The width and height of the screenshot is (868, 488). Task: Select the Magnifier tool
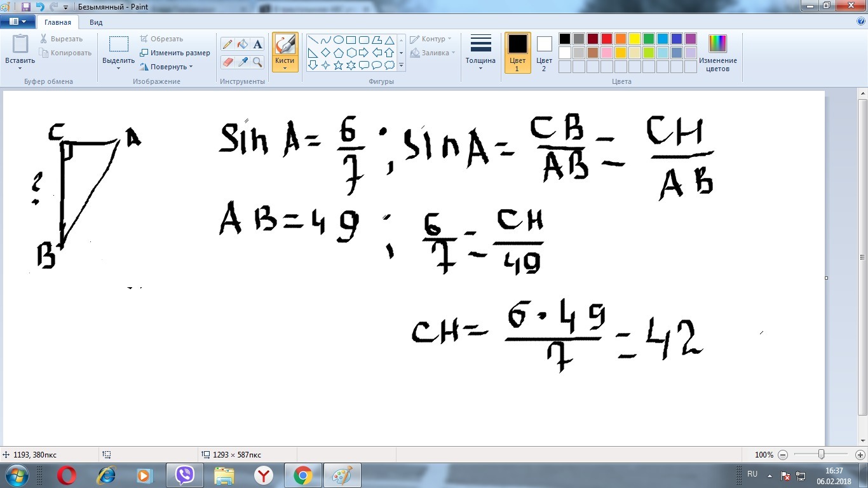coord(257,62)
